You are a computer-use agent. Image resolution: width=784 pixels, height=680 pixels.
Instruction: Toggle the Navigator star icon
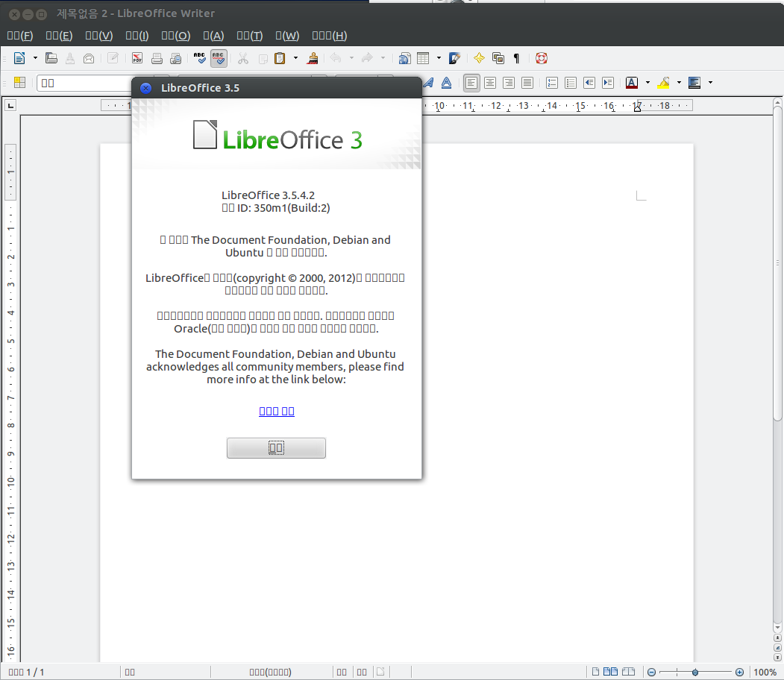479,58
